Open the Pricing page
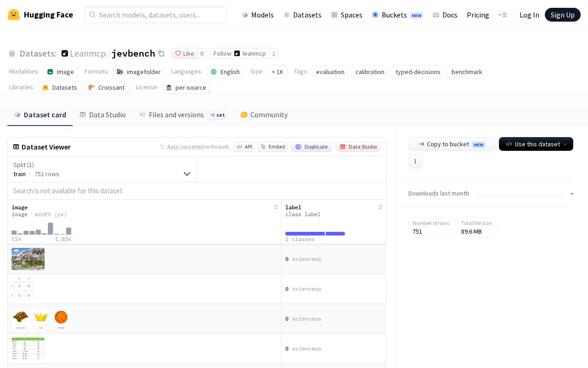Viewport: 588px width, 368px height. click(x=478, y=15)
